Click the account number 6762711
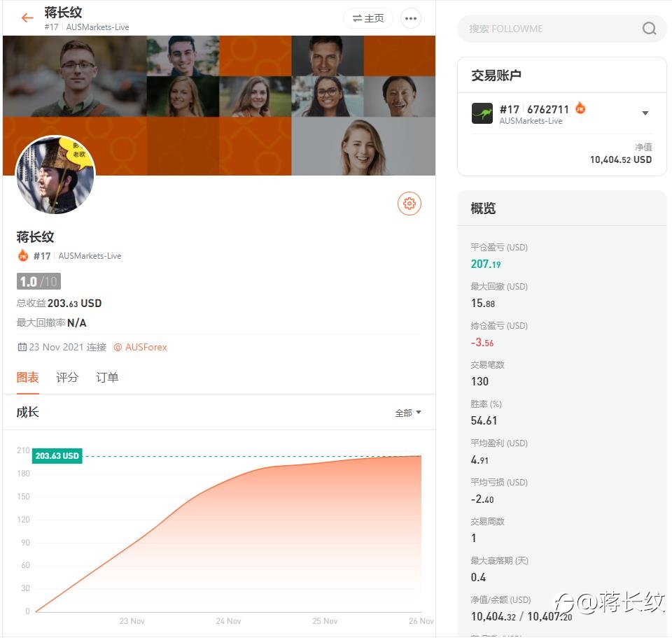This screenshot has width=672, height=640. pos(547,109)
